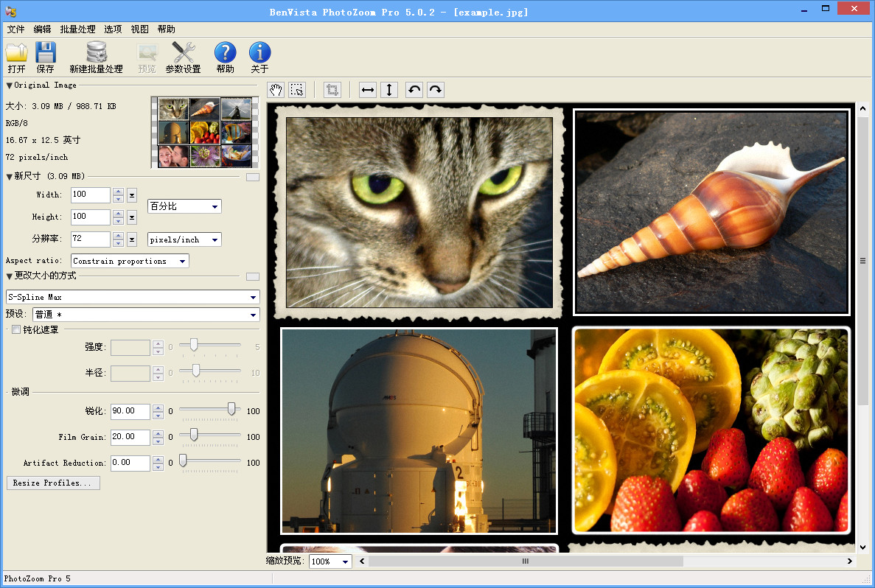
Task: Click the original image navigator thumbnail
Action: [x=205, y=132]
